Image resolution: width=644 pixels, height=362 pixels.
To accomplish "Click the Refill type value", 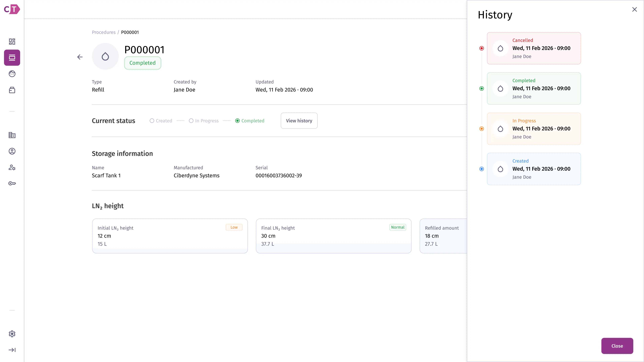I will point(98,90).
